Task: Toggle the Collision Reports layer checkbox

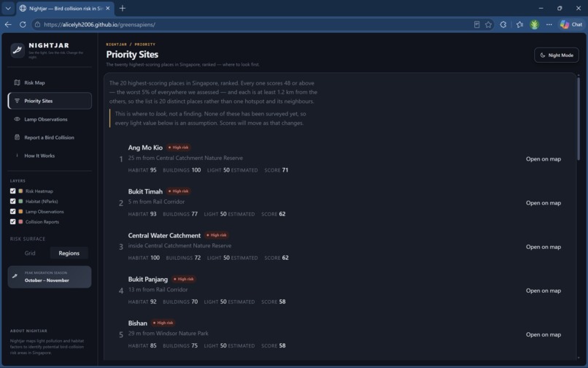Action: pos(12,221)
